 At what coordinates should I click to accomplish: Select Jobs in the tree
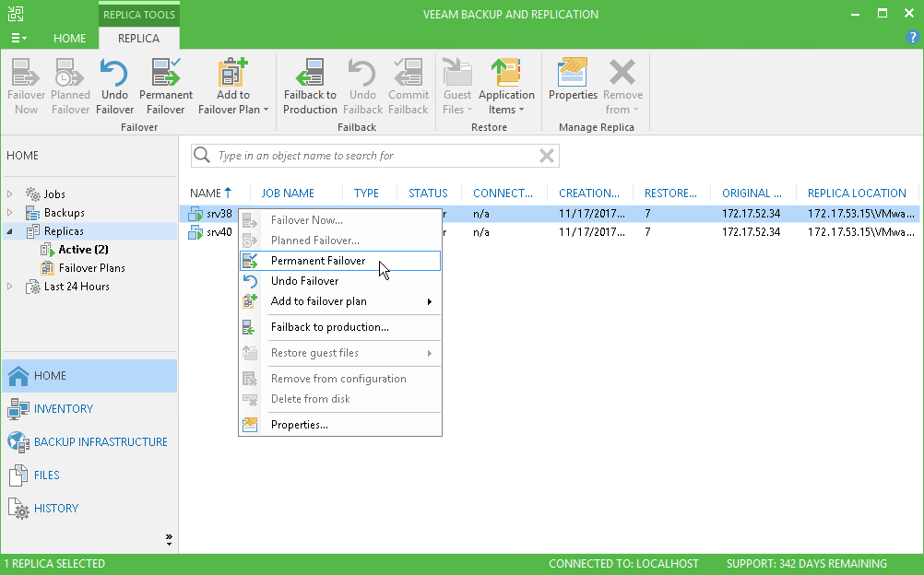click(x=54, y=194)
